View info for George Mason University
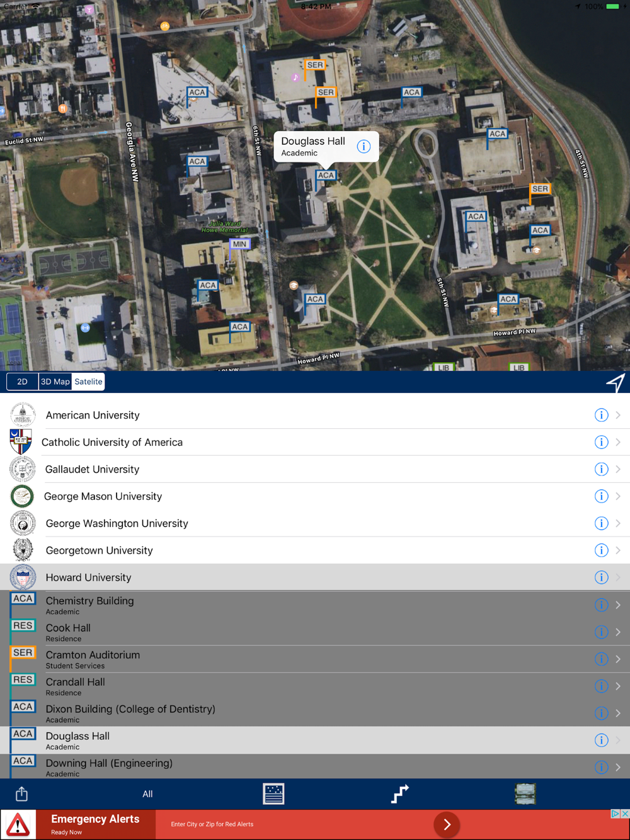 [x=601, y=496]
